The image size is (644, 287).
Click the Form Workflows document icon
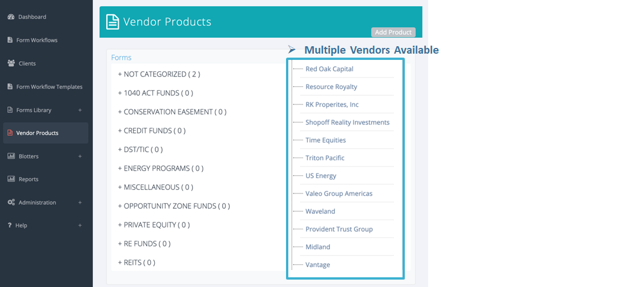pyautogui.click(x=10, y=41)
